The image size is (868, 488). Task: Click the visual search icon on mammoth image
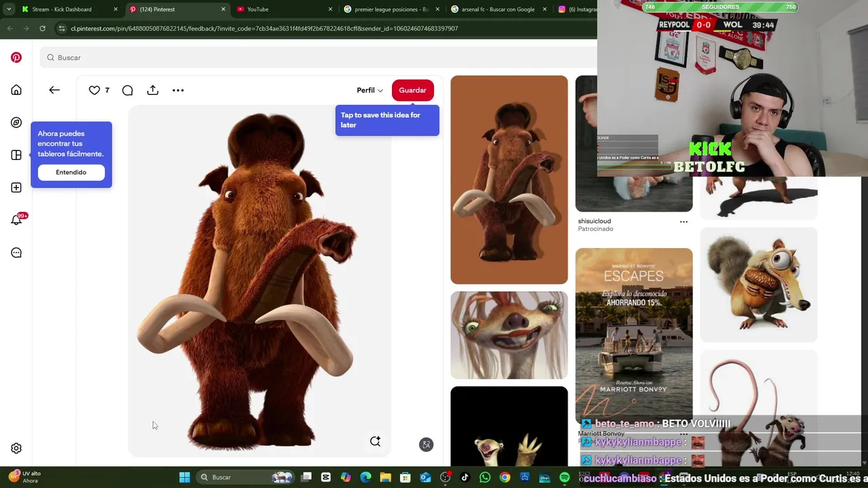pos(375,441)
